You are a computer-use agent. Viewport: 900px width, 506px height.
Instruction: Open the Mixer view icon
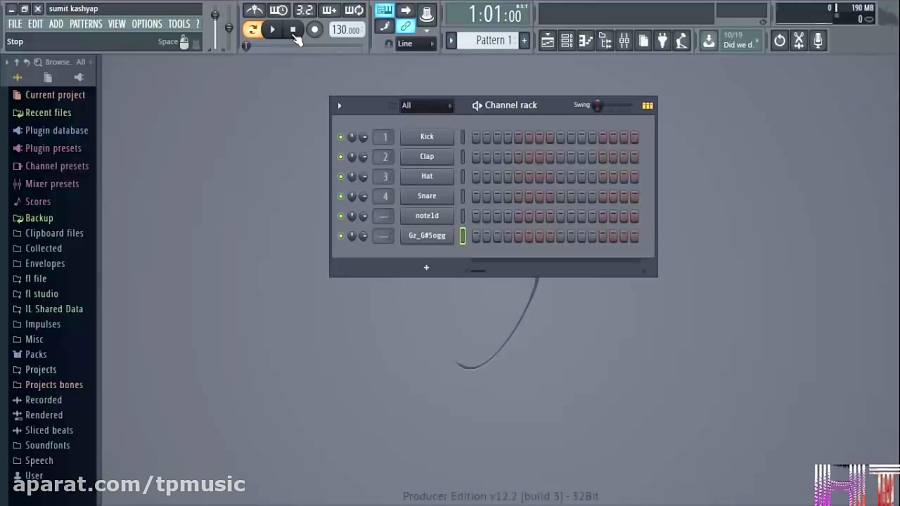click(624, 41)
